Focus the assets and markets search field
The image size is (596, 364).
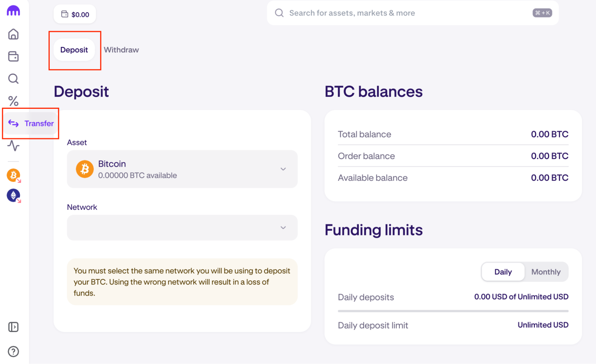click(408, 13)
